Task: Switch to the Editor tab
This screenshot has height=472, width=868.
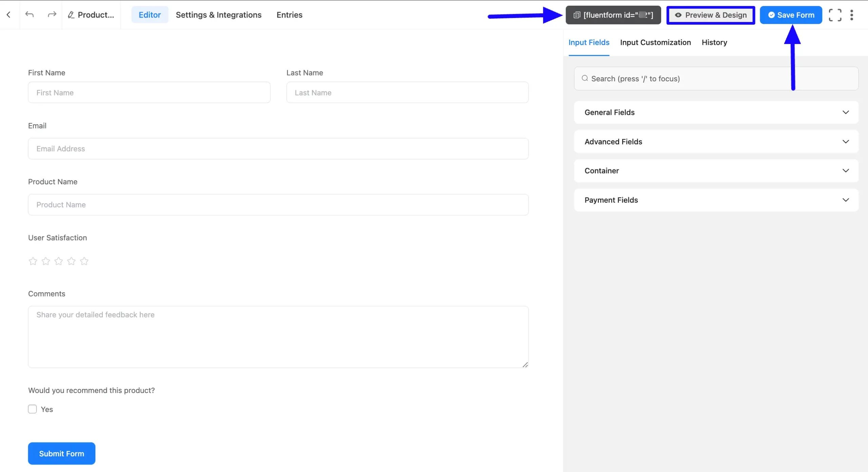Action: tap(150, 15)
